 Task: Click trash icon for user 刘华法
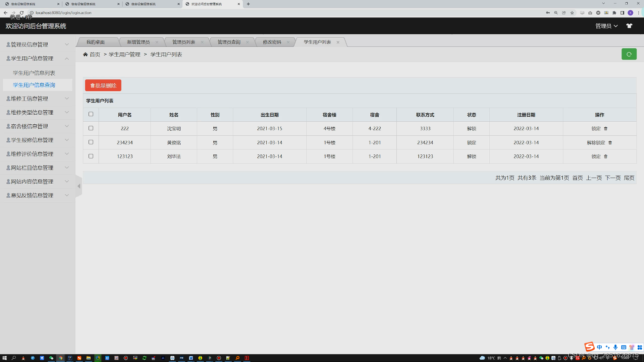(606, 157)
